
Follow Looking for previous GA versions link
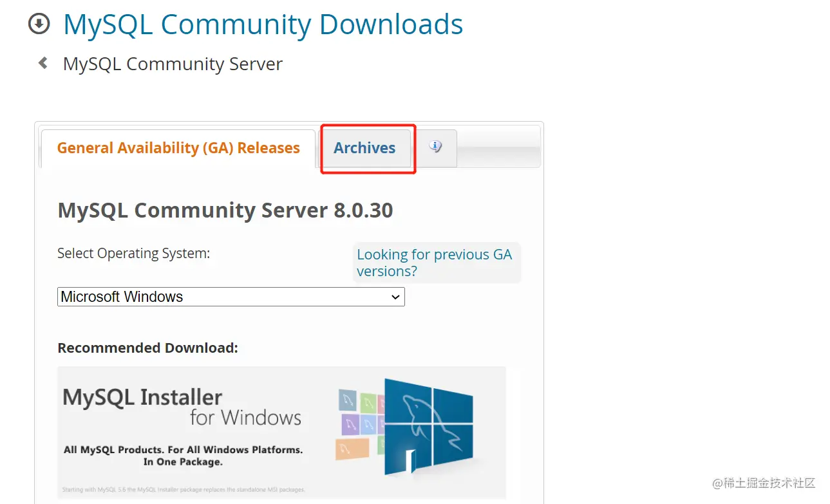coord(435,263)
